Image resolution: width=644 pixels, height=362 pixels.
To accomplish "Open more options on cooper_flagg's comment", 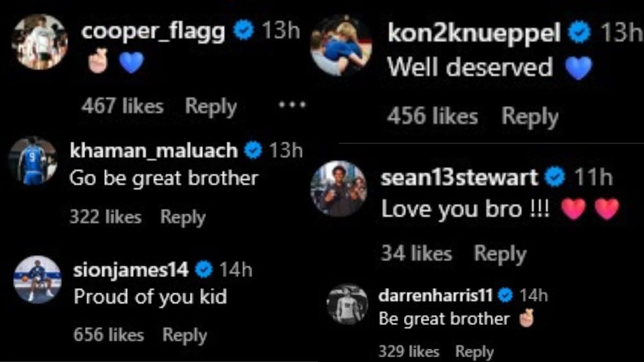I will click(x=292, y=106).
